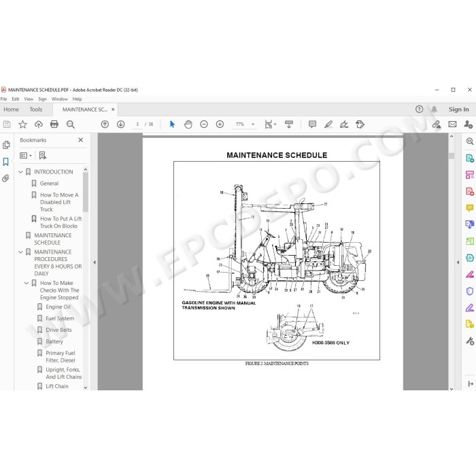476x476 pixels.
Task: Toggle the Bookmarks panel icon
Action: tap(5, 162)
